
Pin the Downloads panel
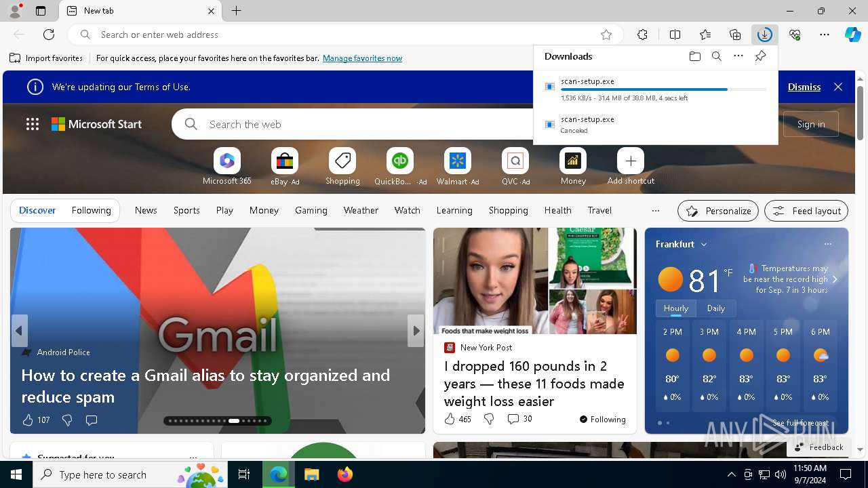(x=760, y=56)
